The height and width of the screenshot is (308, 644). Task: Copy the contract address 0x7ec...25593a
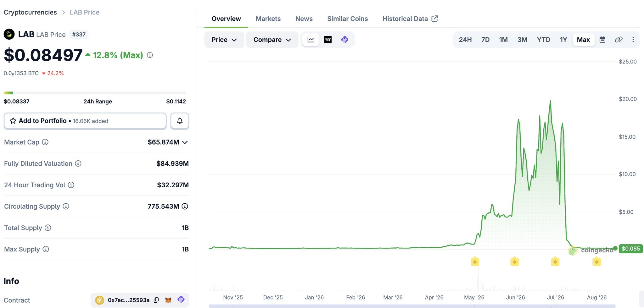[156, 300]
